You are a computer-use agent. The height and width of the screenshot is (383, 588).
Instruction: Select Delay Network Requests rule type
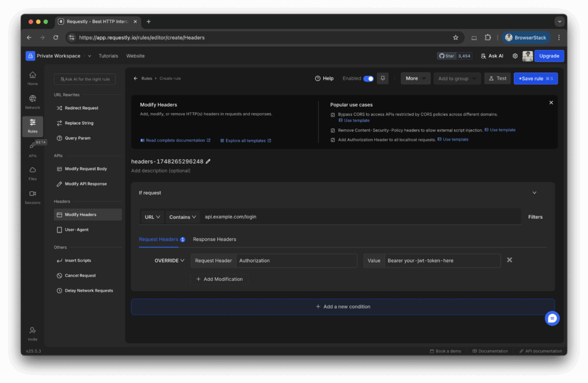point(87,291)
